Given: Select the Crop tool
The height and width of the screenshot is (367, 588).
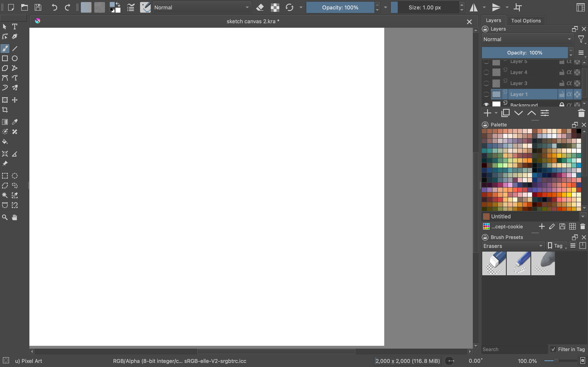Looking at the screenshot, I should pyautogui.click(x=5, y=110).
